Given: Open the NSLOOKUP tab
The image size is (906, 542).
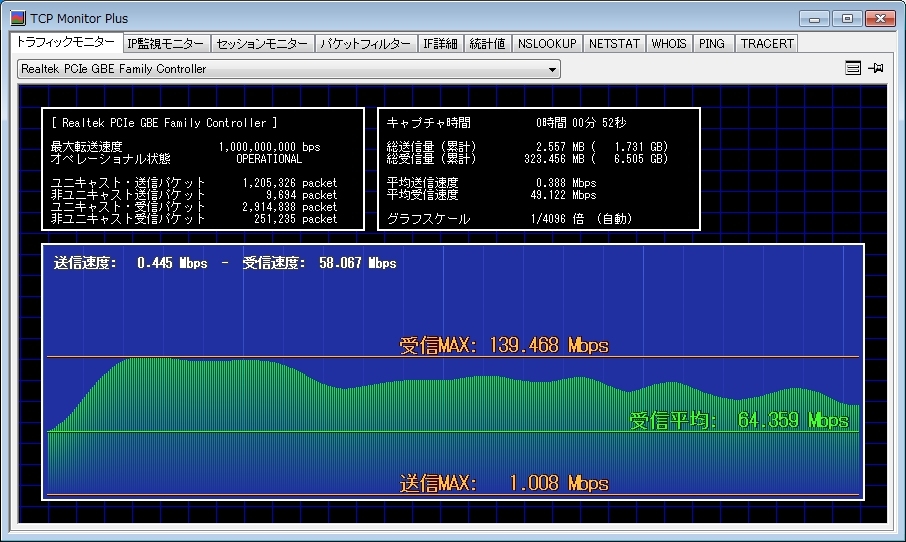Looking at the screenshot, I should [546, 44].
